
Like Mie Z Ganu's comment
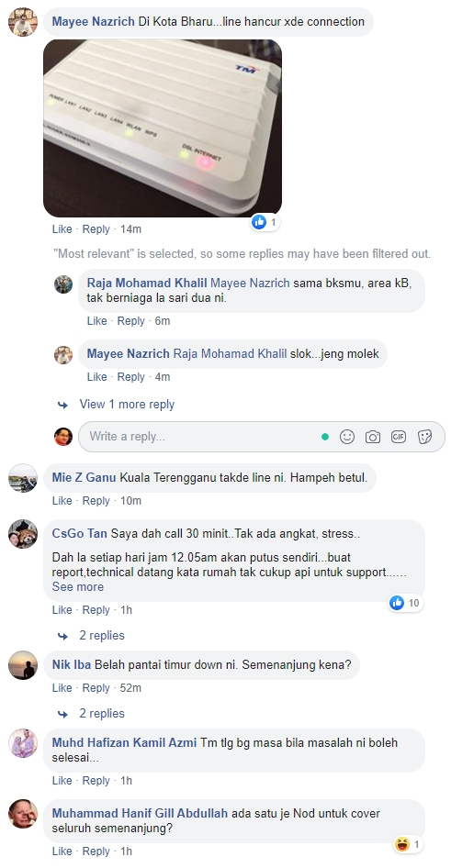pyautogui.click(x=62, y=500)
